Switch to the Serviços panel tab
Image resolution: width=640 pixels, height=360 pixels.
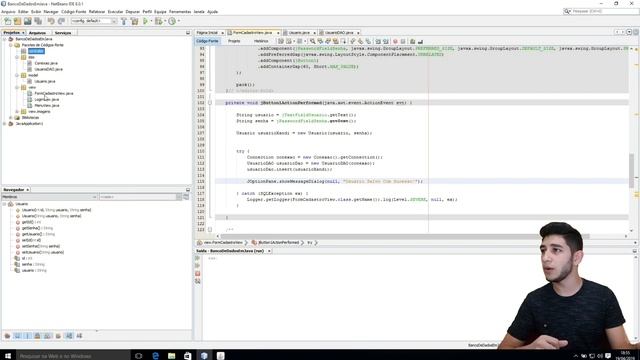[x=63, y=33]
